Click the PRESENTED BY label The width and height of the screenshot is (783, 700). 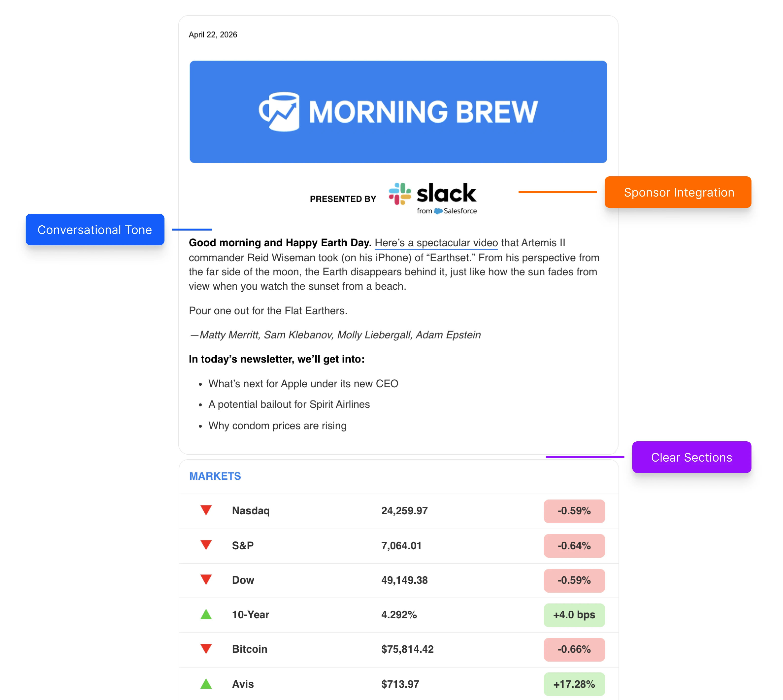click(x=343, y=199)
